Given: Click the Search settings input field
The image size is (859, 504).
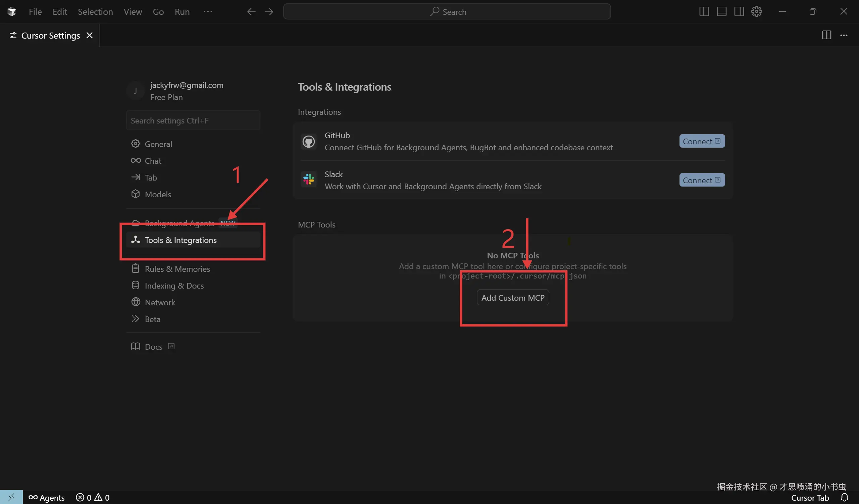Looking at the screenshot, I should [193, 120].
